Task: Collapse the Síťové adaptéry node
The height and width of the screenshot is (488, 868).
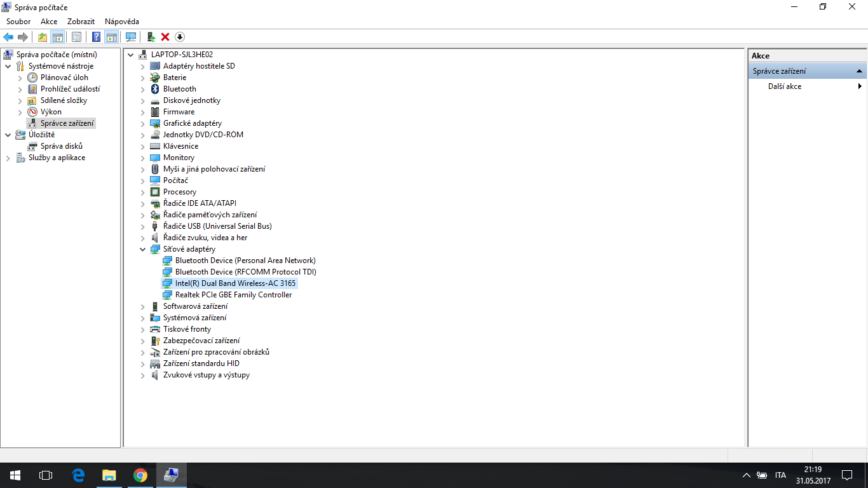Action: [x=143, y=249]
